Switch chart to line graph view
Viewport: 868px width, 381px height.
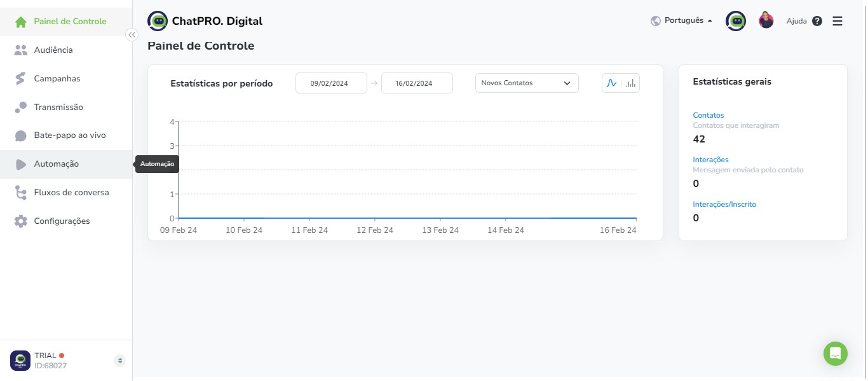click(x=611, y=83)
